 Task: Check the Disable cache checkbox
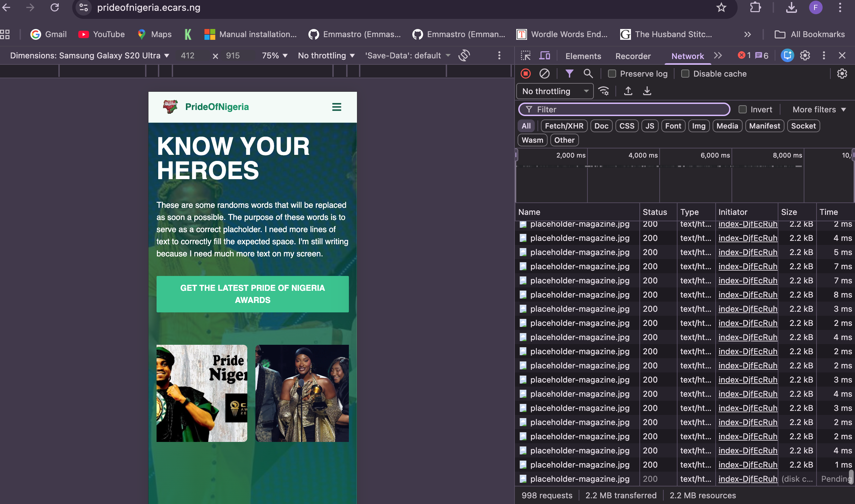[685, 74]
